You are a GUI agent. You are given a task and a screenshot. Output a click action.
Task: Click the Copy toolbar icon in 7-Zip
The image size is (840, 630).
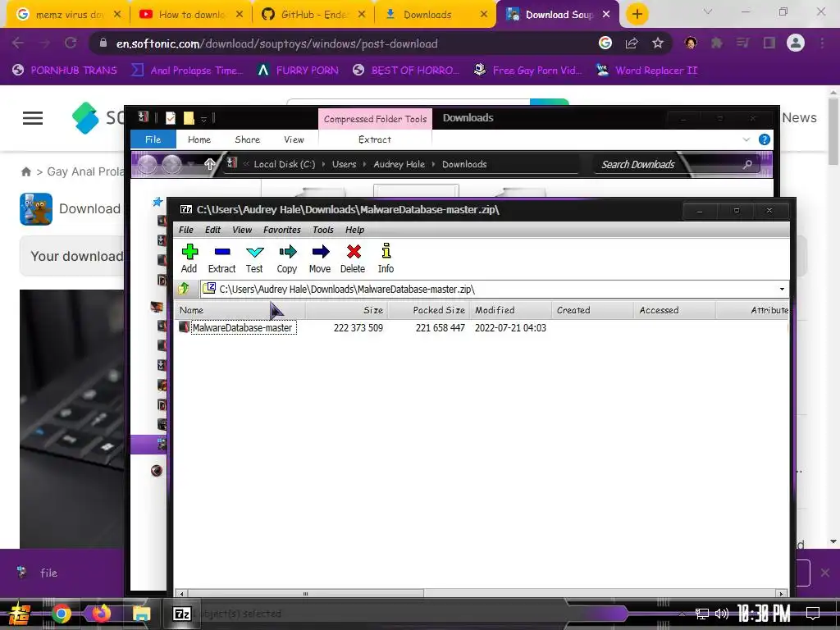point(287,258)
